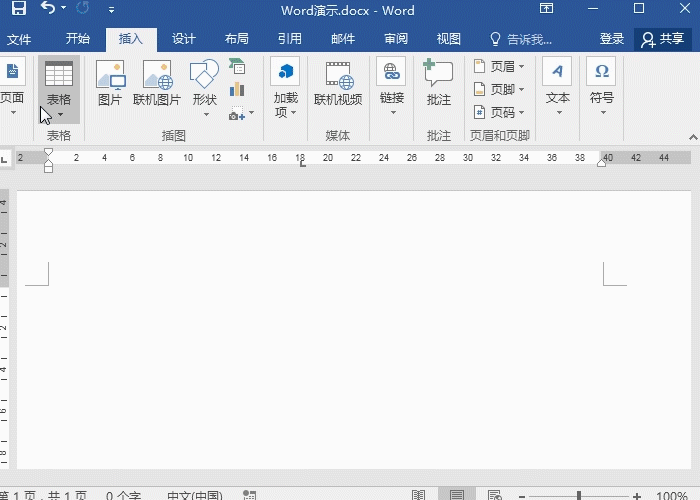This screenshot has width=700, height=500.
Task: Click the 联机视频 online video icon
Action: 338,83
